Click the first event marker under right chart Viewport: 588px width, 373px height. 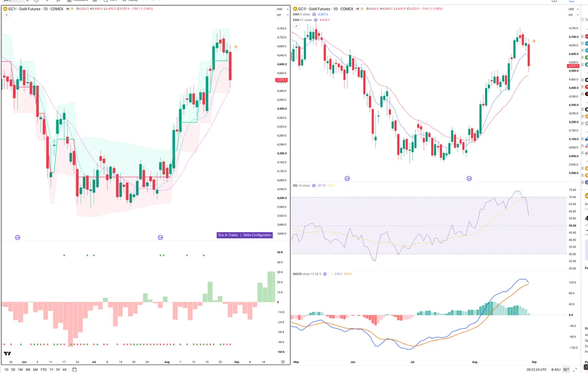pyautogui.click(x=347, y=178)
